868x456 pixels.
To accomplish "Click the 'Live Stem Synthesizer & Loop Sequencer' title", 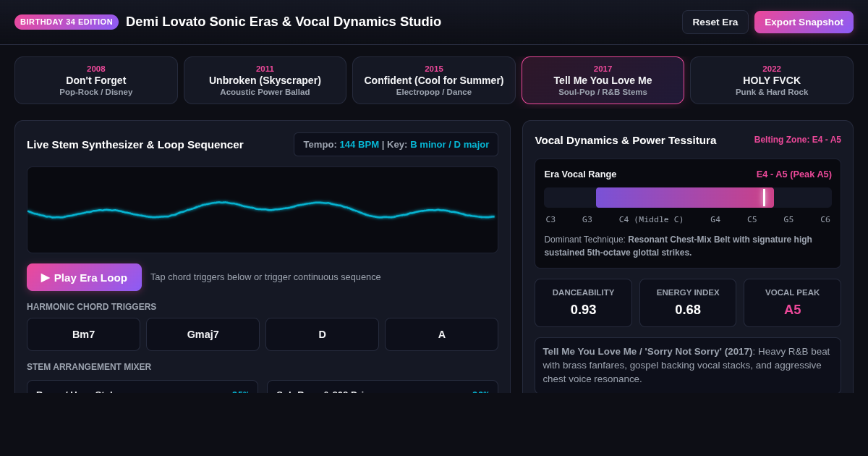I will click(x=135, y=145).
